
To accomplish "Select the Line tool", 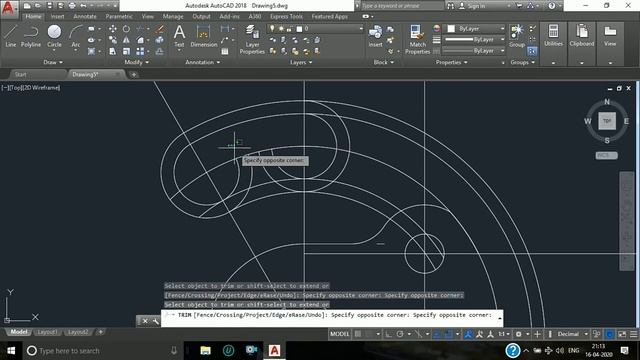I will (11, 36).
